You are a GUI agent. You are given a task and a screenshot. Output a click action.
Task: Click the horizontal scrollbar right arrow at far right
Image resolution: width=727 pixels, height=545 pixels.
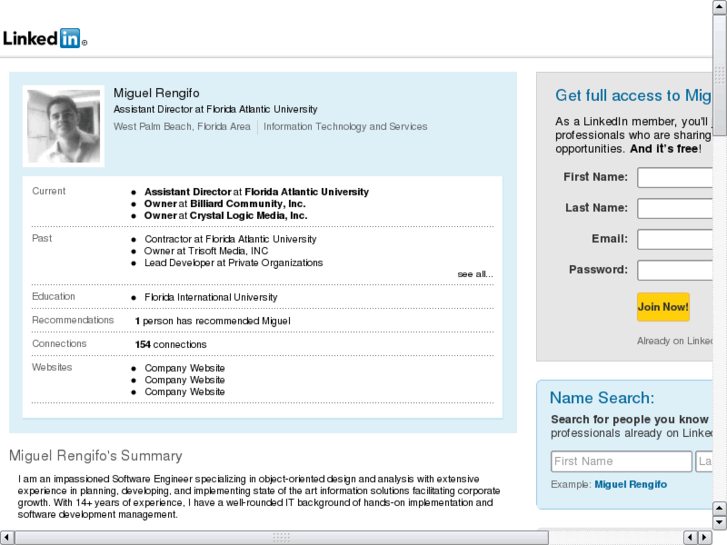click(x=705, y=537)
